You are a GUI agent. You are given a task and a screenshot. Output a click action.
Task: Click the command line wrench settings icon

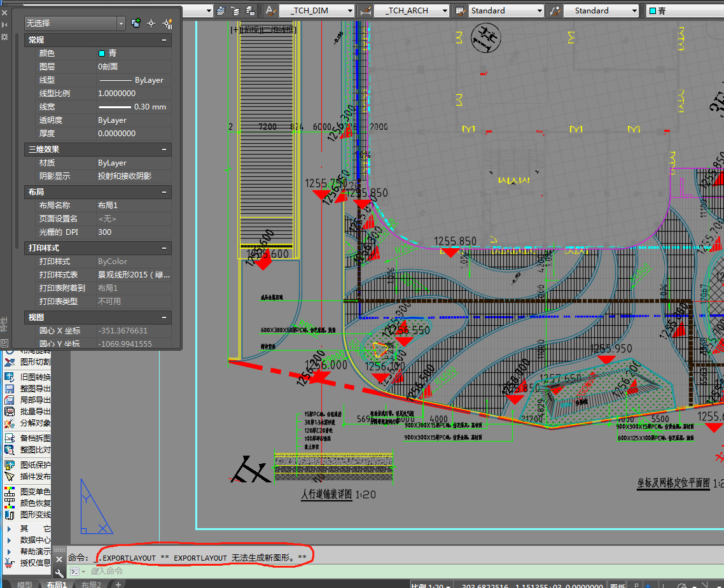60,571
